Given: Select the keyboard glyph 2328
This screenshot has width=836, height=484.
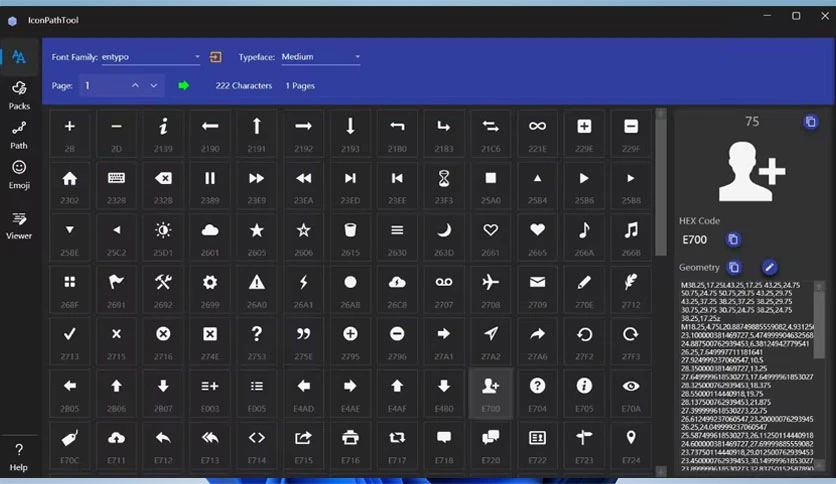Looking at the screenshot, I should pos(116,185).
